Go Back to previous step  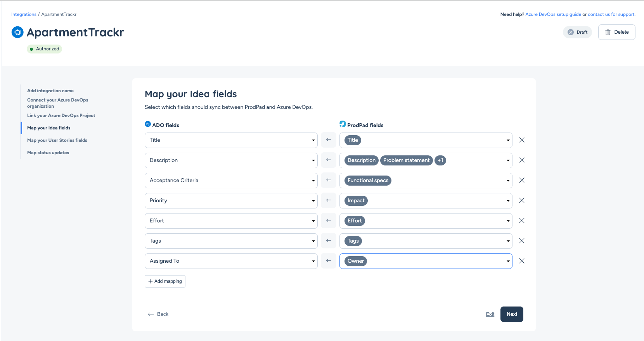[158, 314]
